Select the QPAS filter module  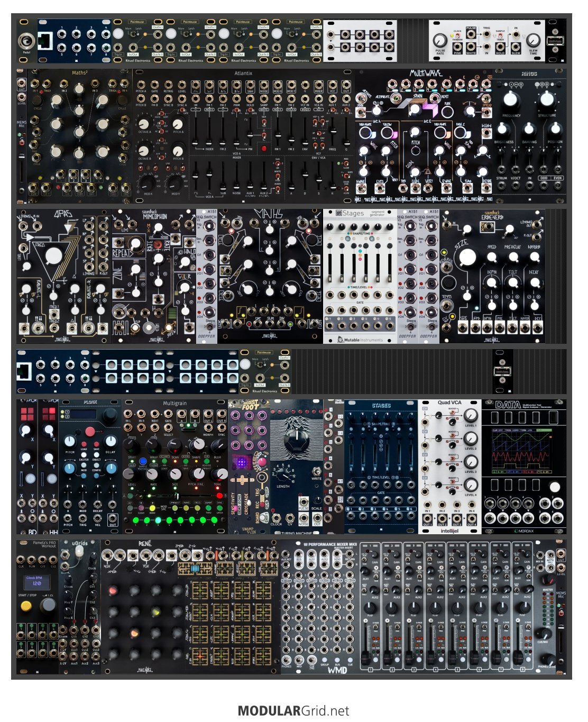(63, 276)
